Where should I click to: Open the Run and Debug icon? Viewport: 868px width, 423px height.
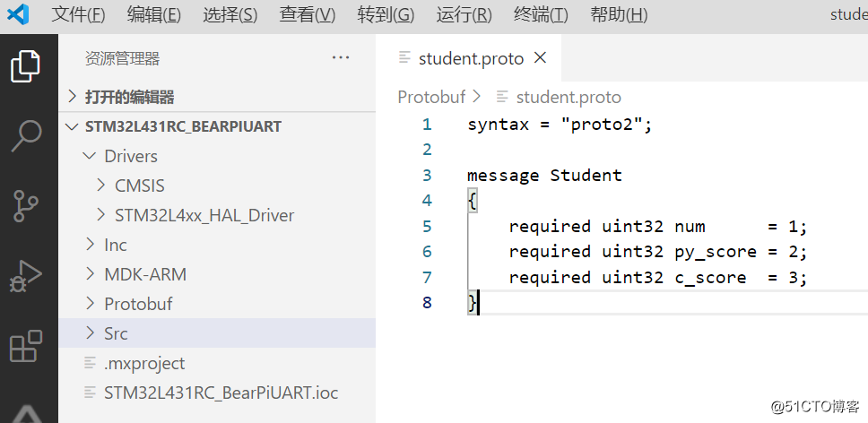click(x=25, y=276)
